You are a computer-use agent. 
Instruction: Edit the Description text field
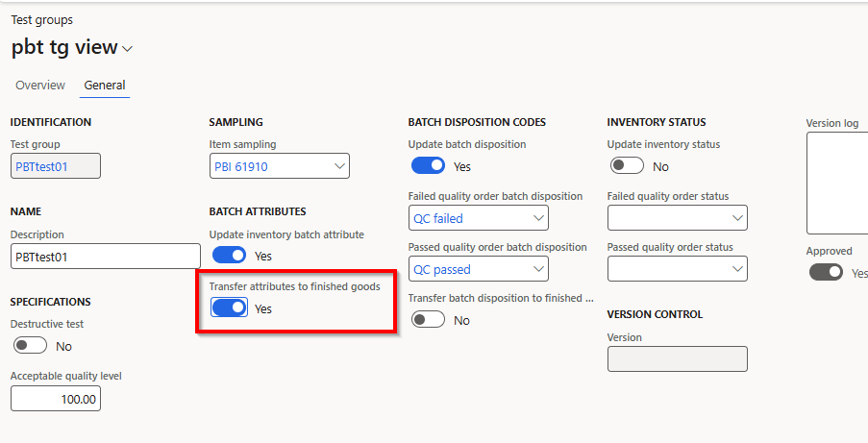coord(105,257)
